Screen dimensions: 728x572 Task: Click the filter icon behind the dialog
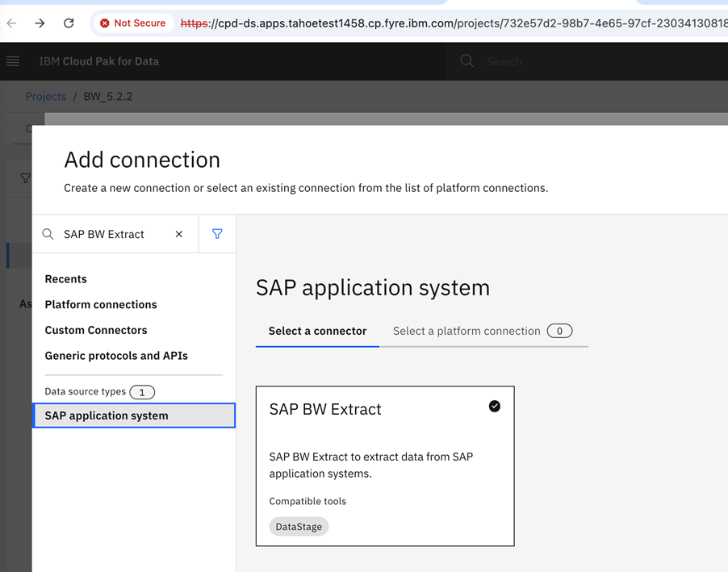pyautogui.click(x=26, y=178)
